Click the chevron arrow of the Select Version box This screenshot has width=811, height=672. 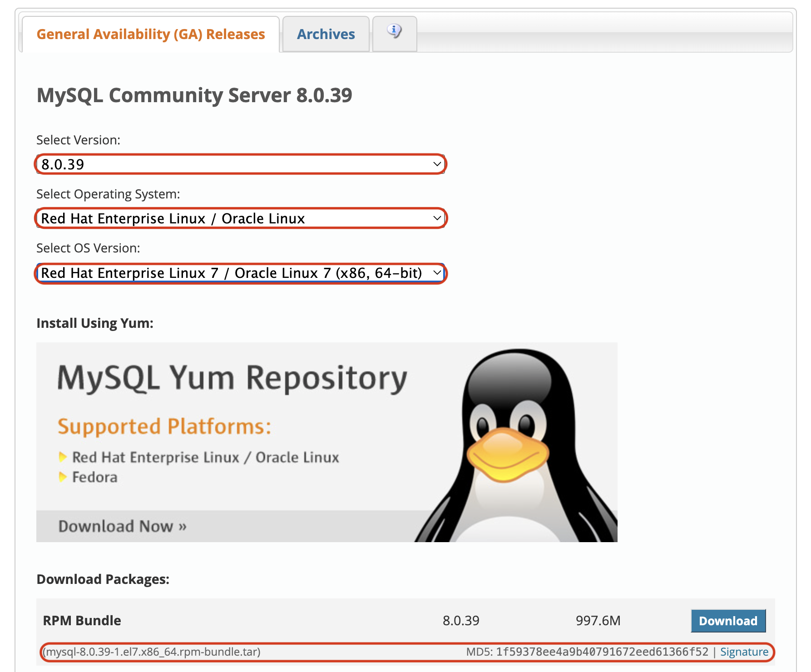tap(437, 164)
